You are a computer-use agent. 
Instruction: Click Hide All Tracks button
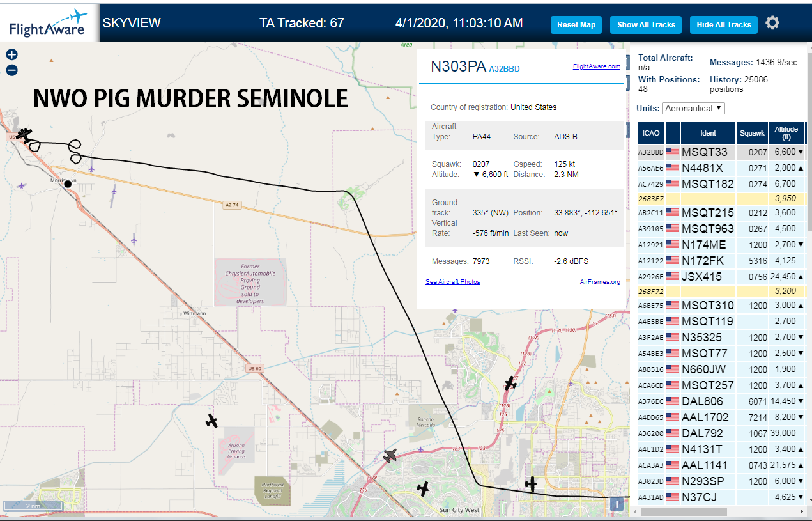(x=724, y=25)
